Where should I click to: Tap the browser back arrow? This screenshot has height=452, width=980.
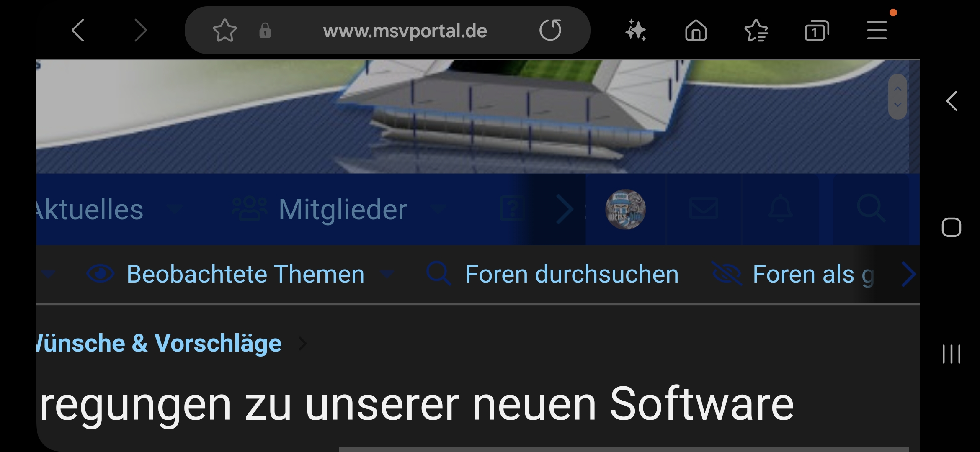pyautogui.click(x=78, y=30)
